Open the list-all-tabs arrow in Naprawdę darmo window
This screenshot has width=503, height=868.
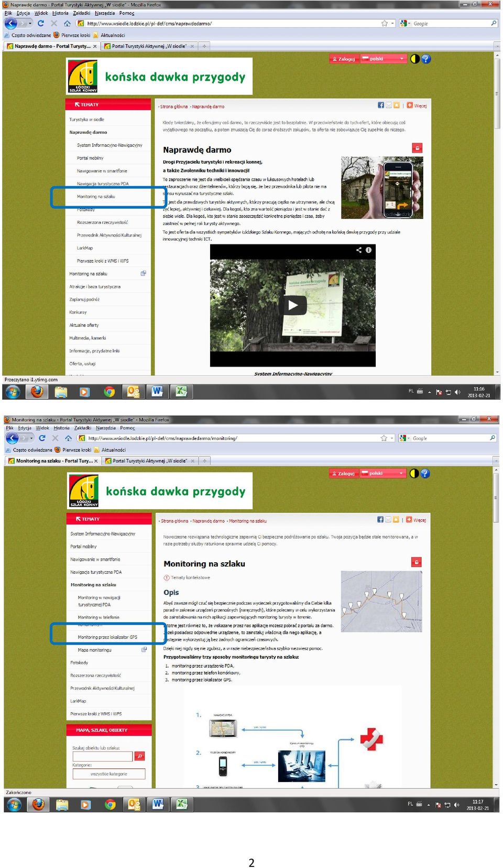coord(497,46)
